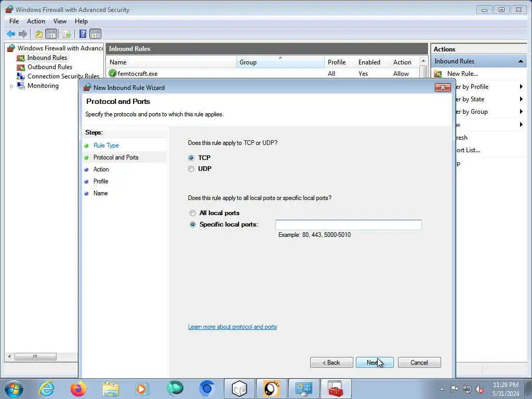Sort by the Name column header

(171, 62)
